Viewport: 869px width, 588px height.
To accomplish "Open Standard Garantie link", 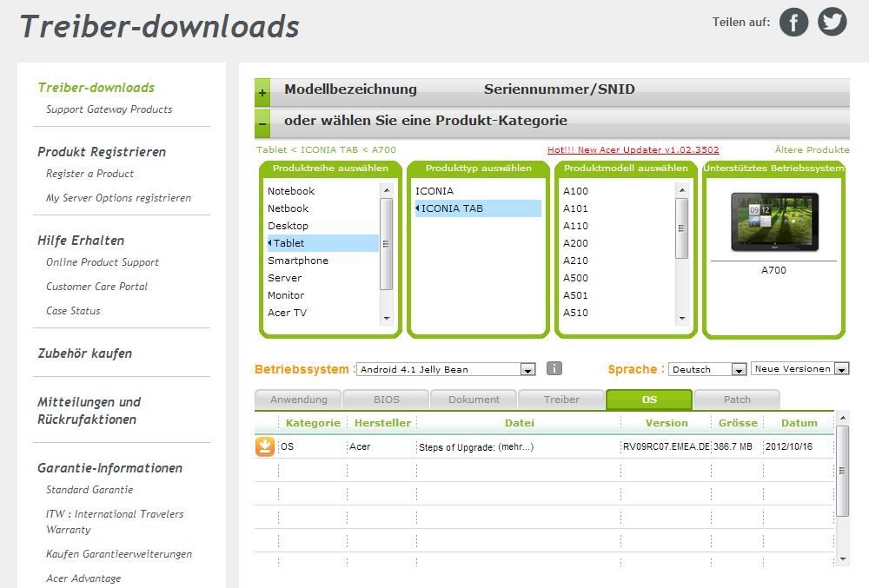I will click(90, 490).
